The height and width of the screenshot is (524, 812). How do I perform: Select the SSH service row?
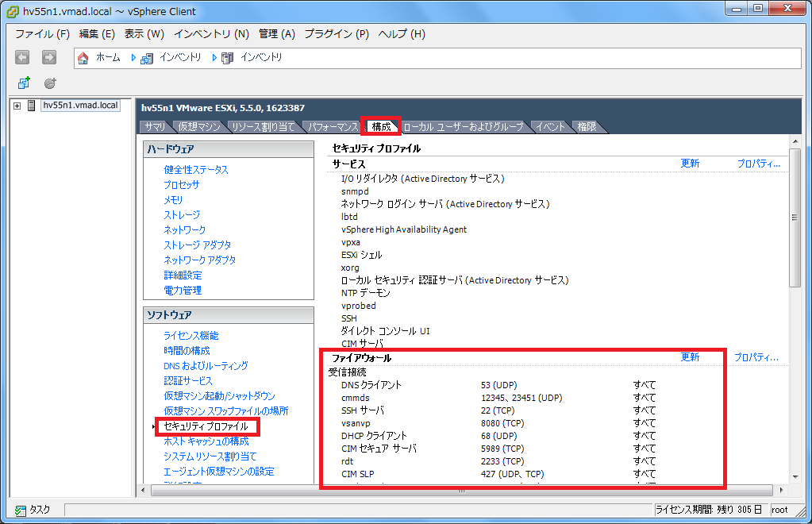tap(349, 318)
